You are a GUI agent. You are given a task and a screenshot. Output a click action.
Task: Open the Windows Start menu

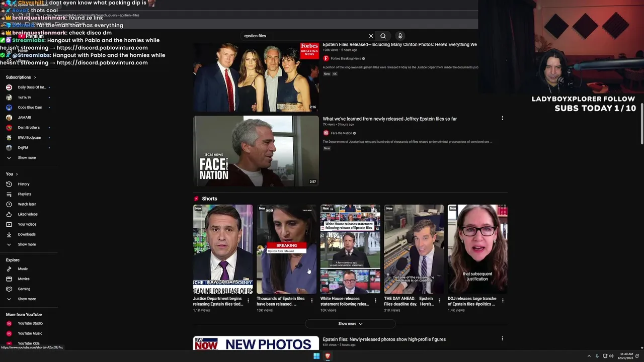316,356
